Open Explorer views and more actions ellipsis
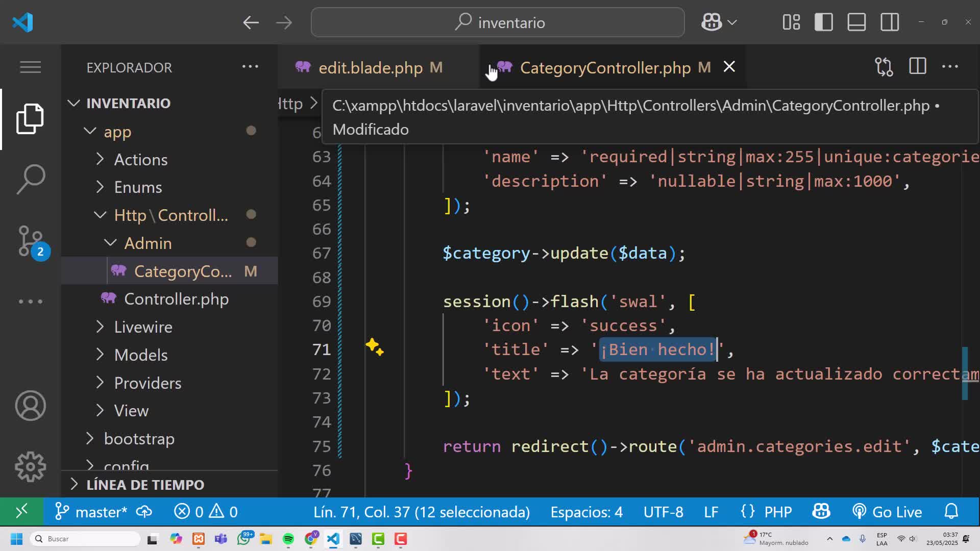 pos(250,67)
